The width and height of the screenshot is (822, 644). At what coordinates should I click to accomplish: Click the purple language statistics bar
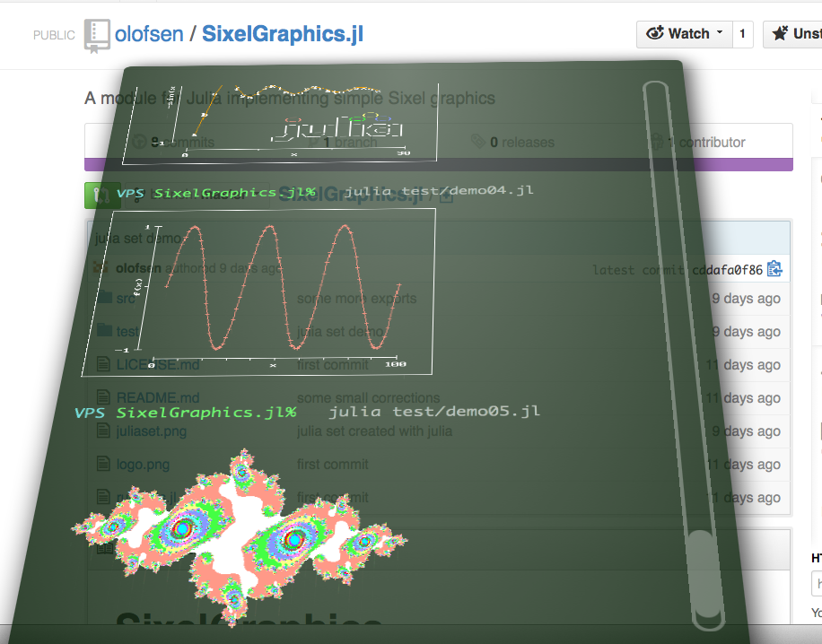point(438,162)
